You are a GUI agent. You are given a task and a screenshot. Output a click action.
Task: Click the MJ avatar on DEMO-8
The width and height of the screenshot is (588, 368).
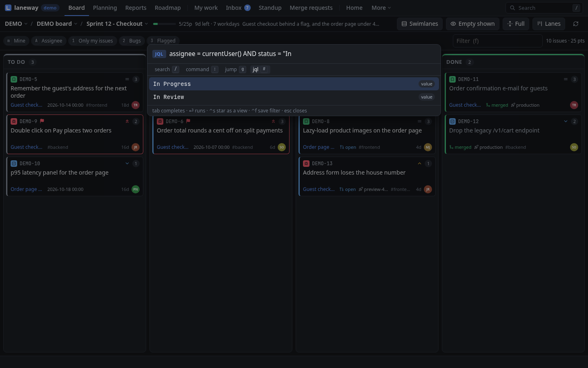point(428,147)
